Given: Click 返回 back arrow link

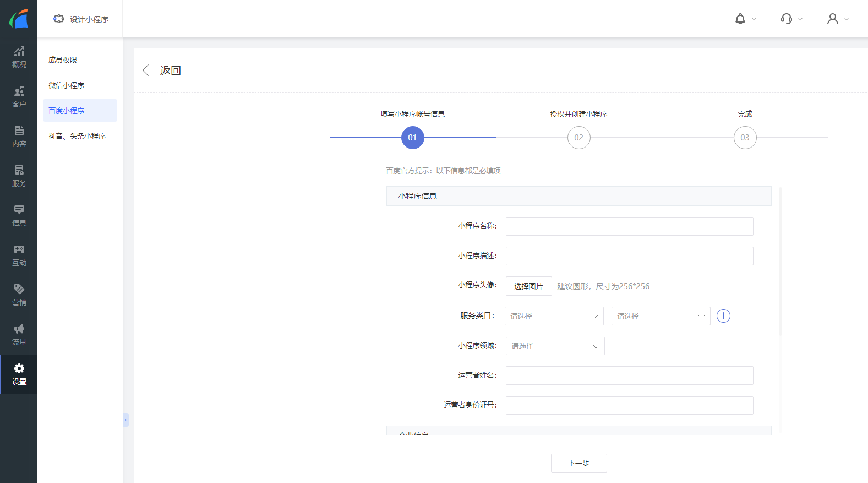Looking at the screenshot, I should point(162,70).
